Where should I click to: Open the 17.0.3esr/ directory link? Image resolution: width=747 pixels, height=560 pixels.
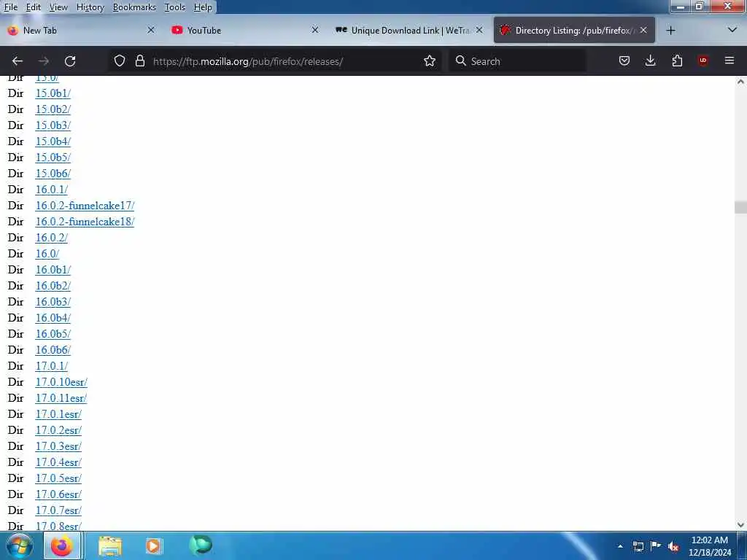click(58, 446)
